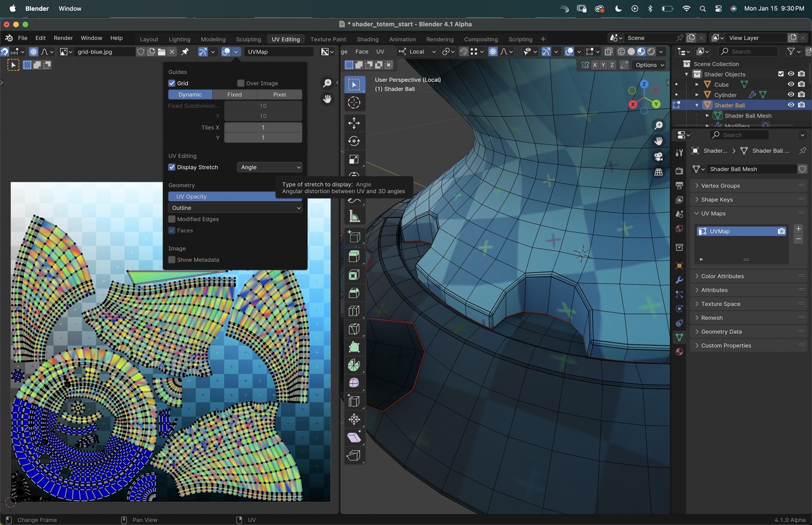
Task: Open the Face menu in 3D viewport
Action: (x=362, y=51)
